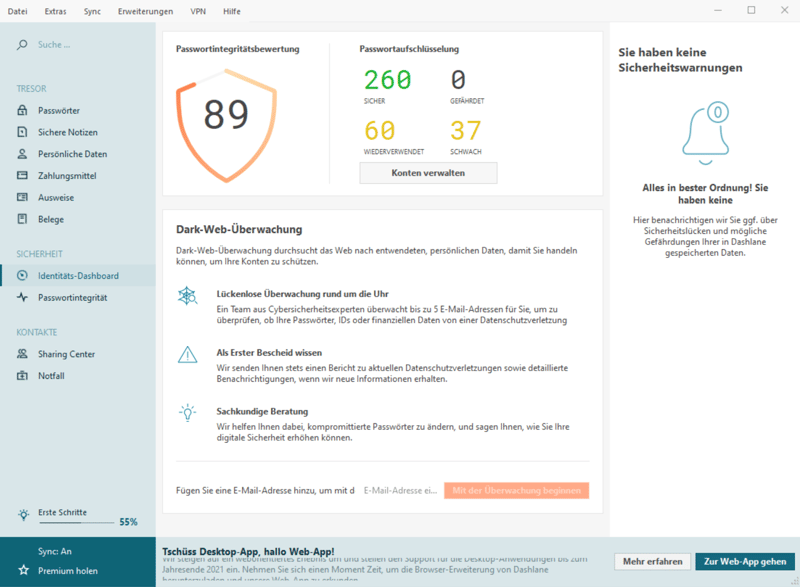The width and height of the screenshot is (800, 587).
Task: Click the Erste Schritte progress bar
Action: (x=75, y=522)
